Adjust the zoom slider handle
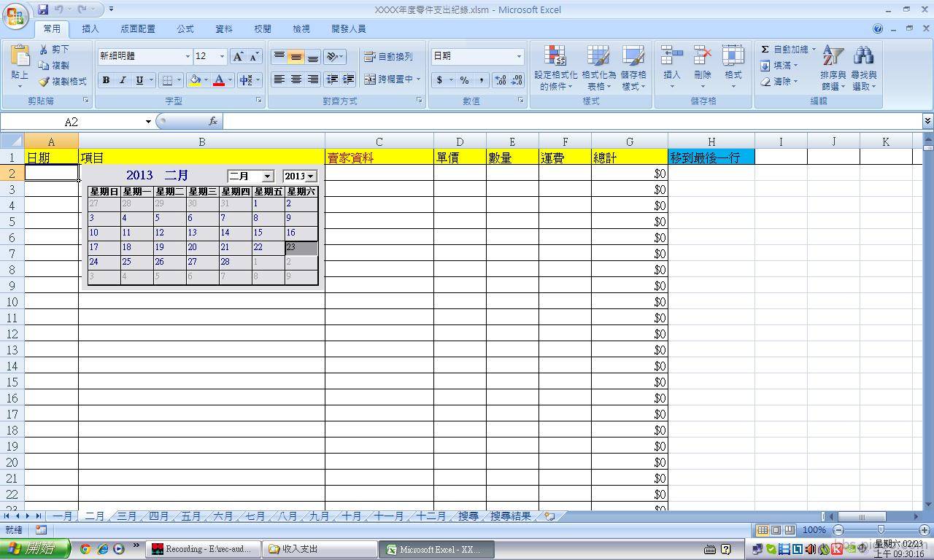Viewport: 934px width, 560px height. (881, 530)
